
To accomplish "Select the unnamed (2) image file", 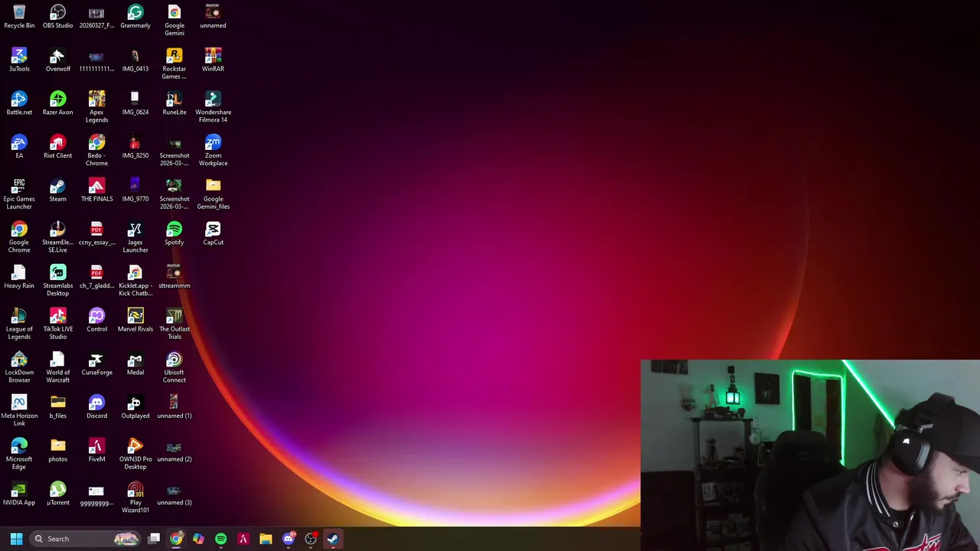I will (175, 450).
